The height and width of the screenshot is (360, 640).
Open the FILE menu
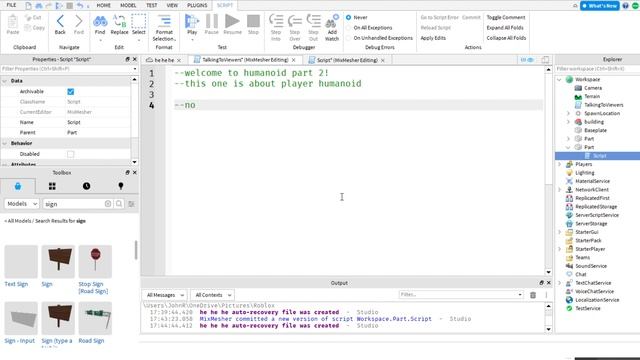tap(11, 5)
